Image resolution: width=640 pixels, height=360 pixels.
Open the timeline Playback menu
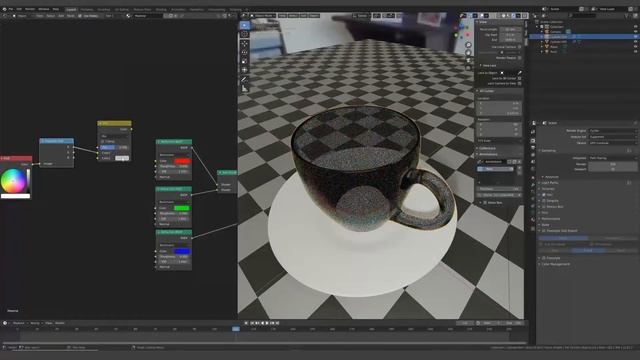coord(19,323)
